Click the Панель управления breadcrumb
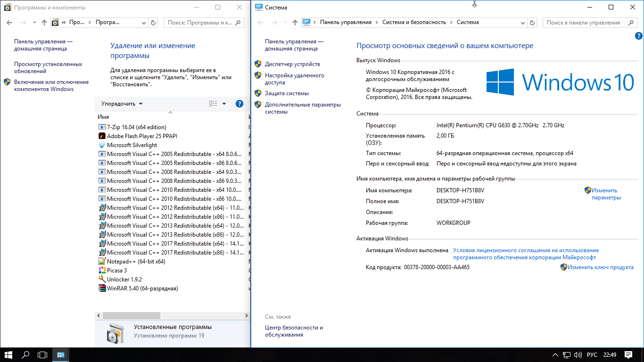Screen dimensions: 644x362 coord(346,22)
